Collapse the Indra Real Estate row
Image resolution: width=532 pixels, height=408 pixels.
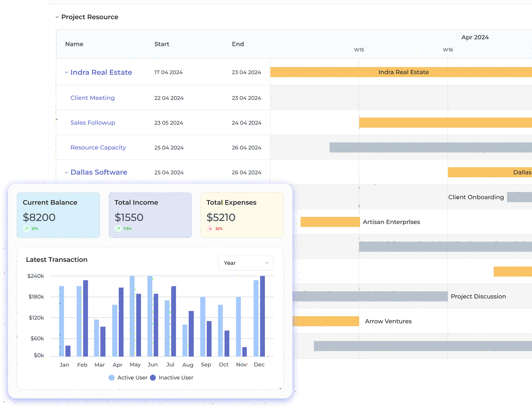[66, 72]
